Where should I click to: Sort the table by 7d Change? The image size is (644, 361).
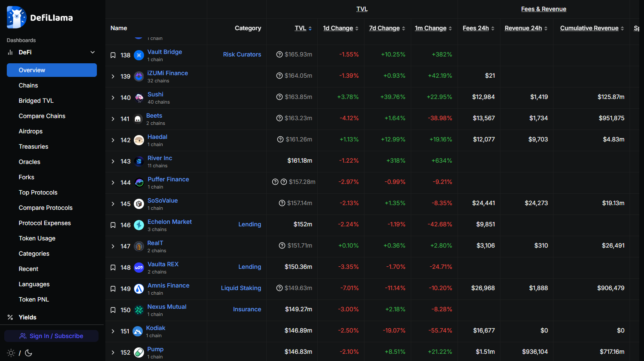coord(387,28)
